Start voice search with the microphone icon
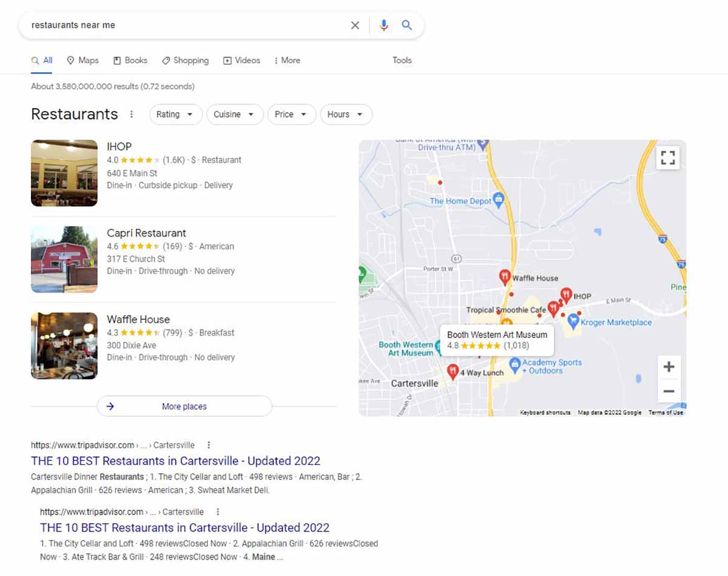 coord(383,25)
